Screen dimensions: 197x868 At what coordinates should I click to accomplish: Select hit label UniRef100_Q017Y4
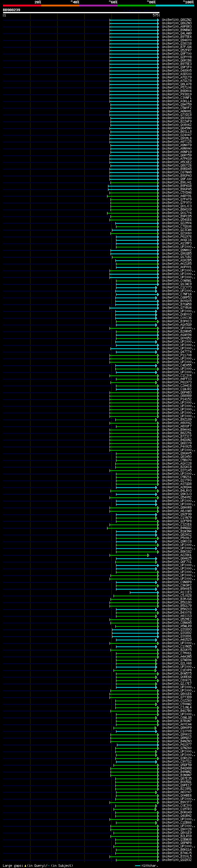177,213
